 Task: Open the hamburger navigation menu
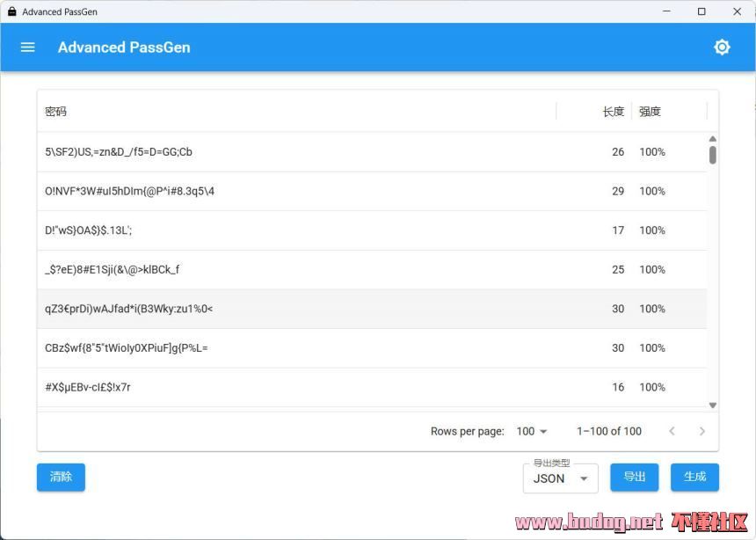(27, 47)
